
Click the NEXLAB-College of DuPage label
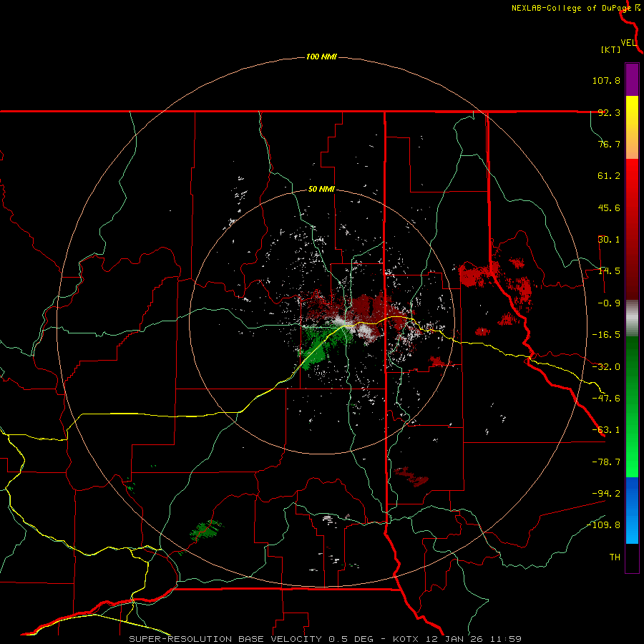[x=571, y=8]
